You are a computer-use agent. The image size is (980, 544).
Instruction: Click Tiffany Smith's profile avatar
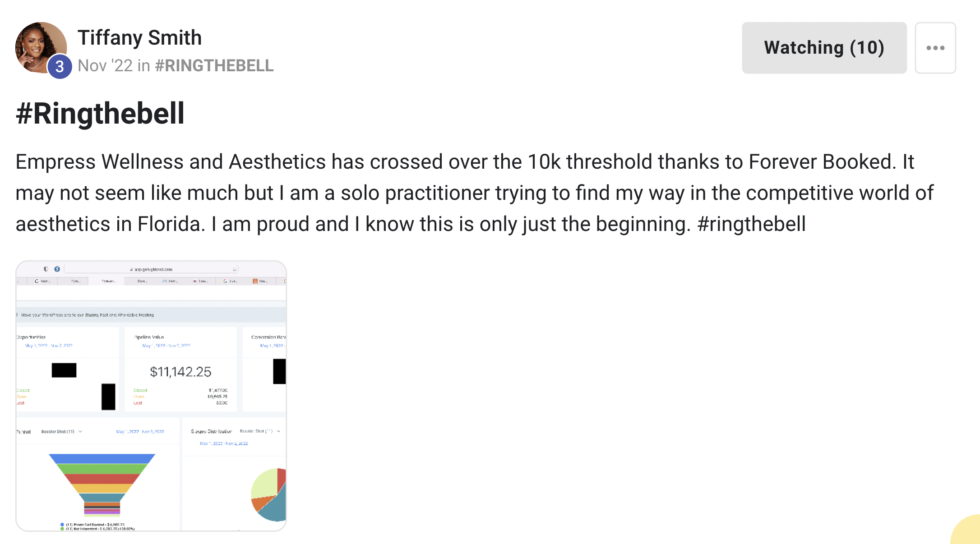[41, 47]
